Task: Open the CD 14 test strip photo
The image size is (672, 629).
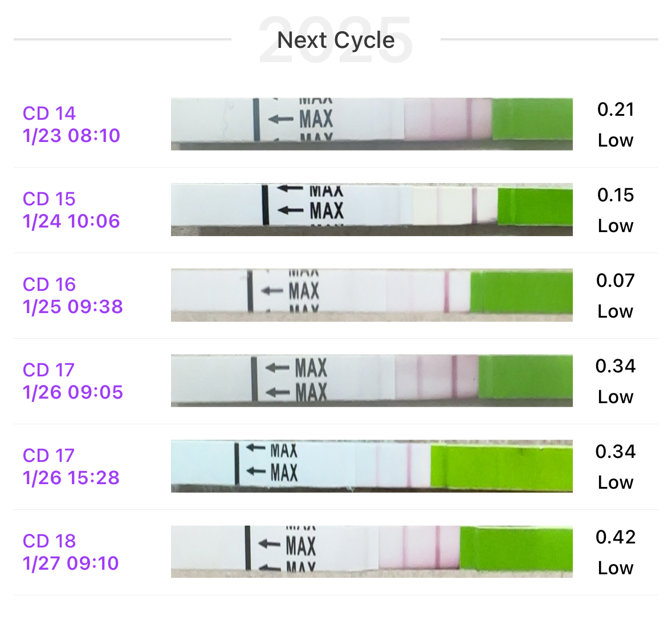Action: (x=372, y=124)
